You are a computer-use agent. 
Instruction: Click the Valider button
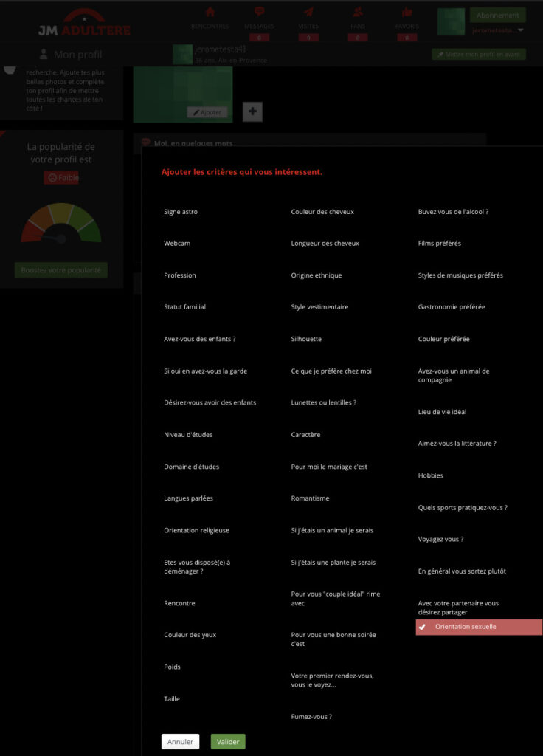click(x=228, y=741)
